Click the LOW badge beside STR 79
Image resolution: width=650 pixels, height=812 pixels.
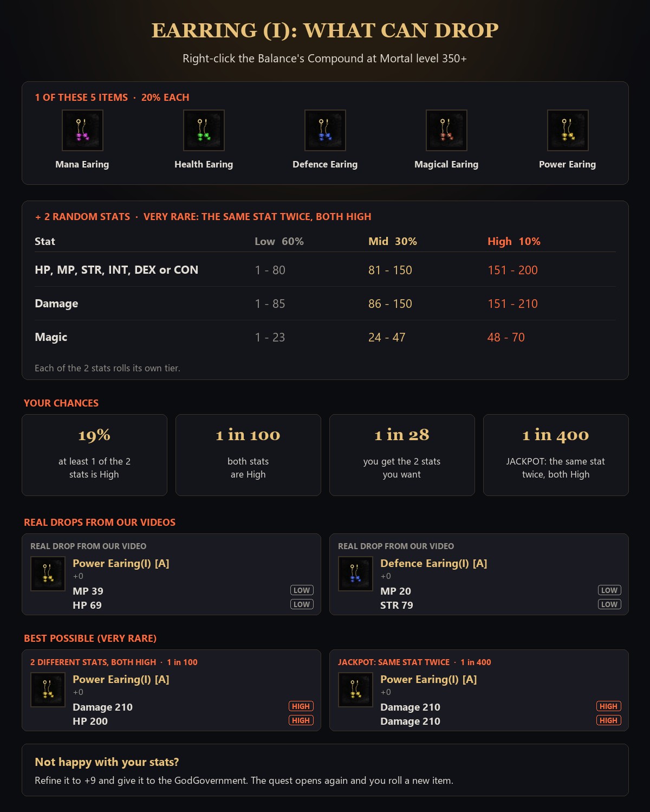pyautogui.click(x=609, y=604)
